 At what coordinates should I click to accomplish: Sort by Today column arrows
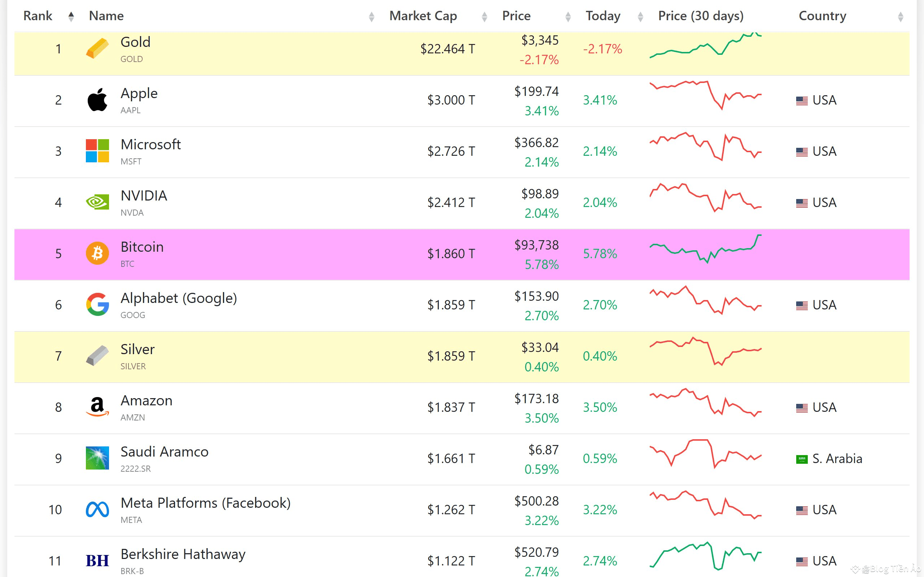point(640,17)
